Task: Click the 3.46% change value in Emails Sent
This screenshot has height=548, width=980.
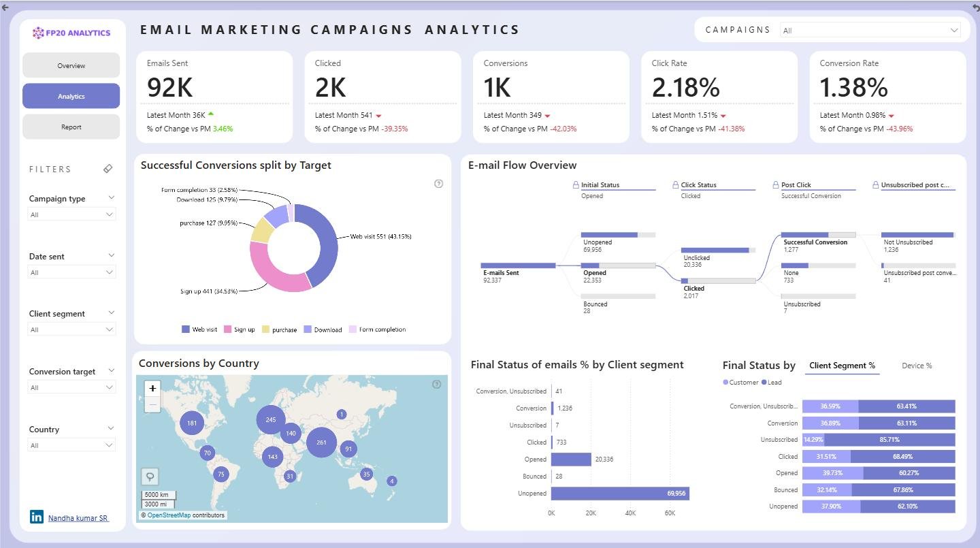Action: (223, 129)
